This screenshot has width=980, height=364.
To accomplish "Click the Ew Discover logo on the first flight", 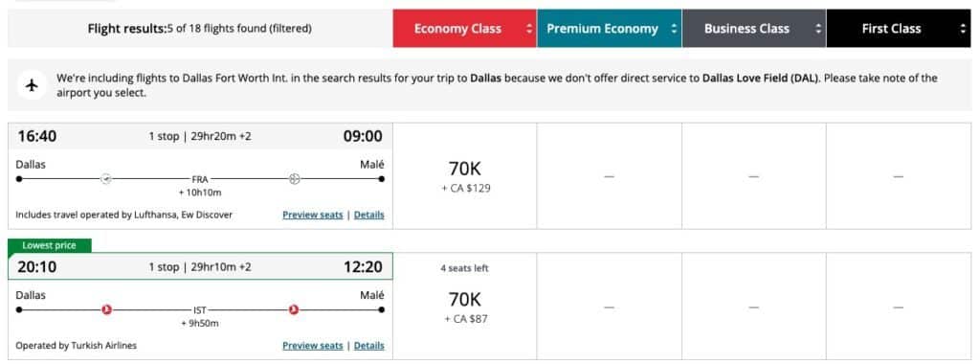I will coord(295,179).
